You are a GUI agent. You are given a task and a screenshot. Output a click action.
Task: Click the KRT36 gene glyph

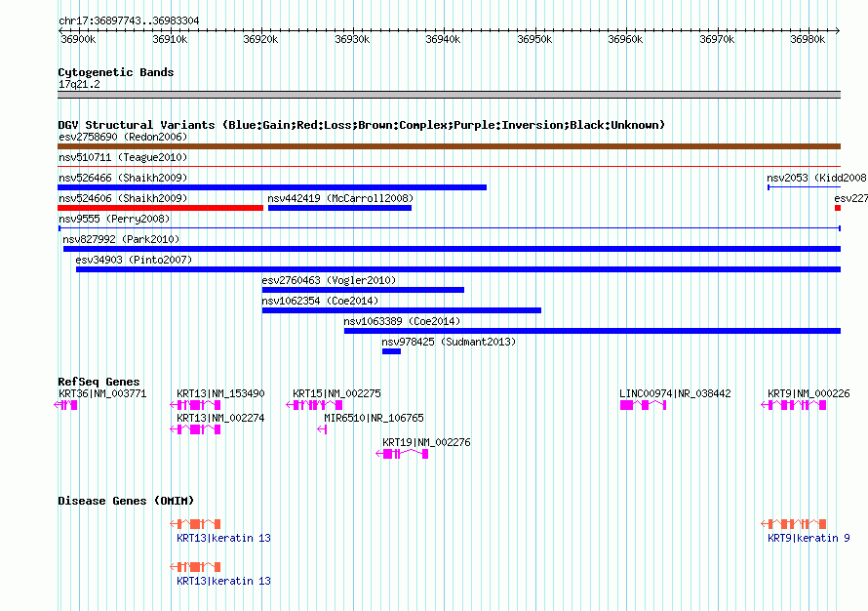click(x=66, y=405)
